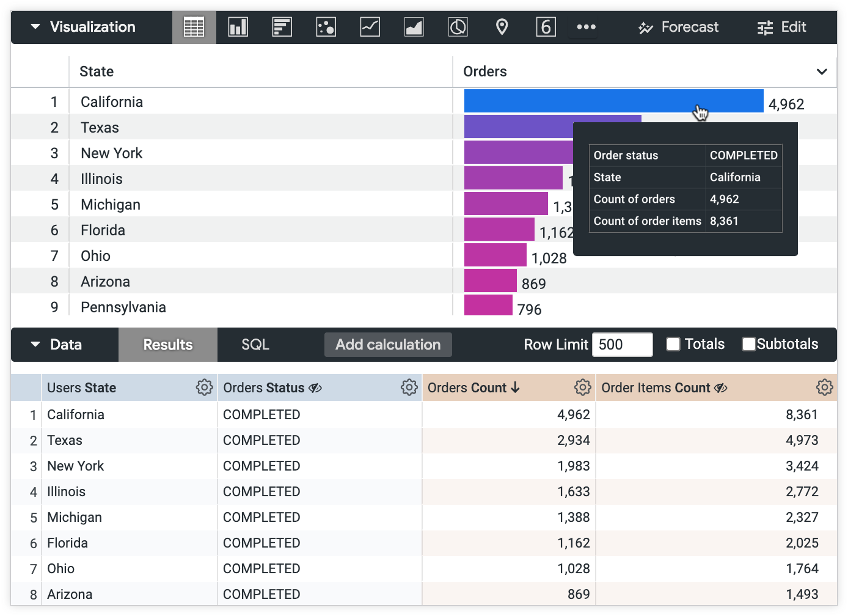This screenshot has height=616, width=848.
Task: Collapse the Visualization panel
Action: pyautogui.click(x=35, y=26)
